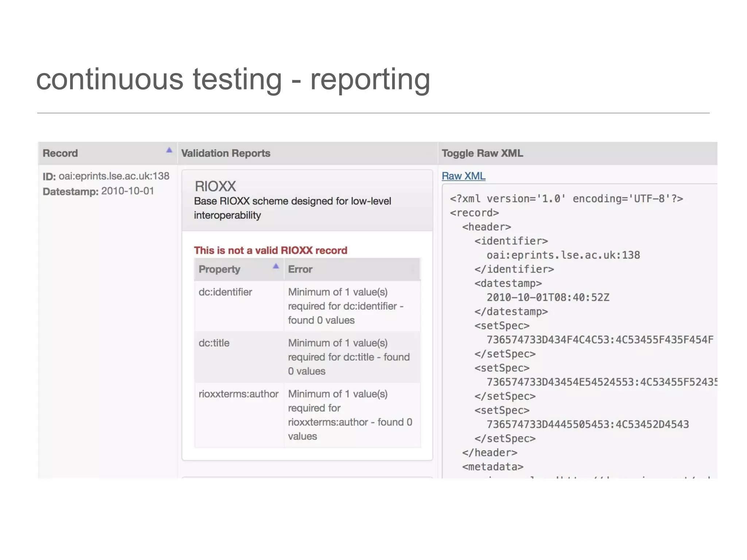Click the Error table header
This screenshot has width=747, height=560.
coord(352,269)
